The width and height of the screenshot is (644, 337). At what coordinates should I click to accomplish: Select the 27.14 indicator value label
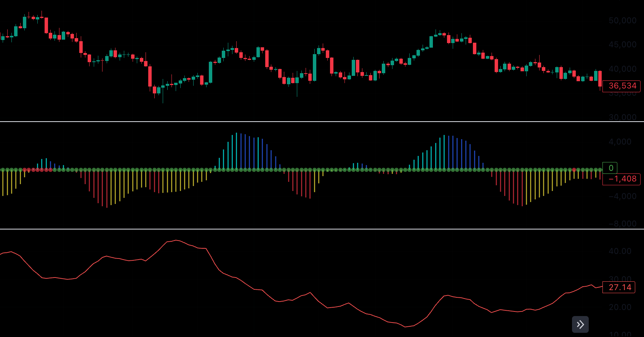point(619,287)
